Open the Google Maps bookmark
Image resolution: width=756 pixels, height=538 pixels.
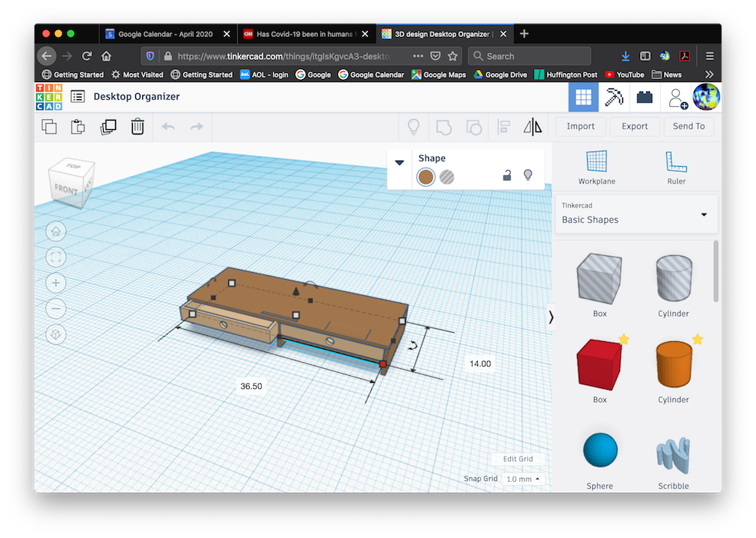pos(438,75)
